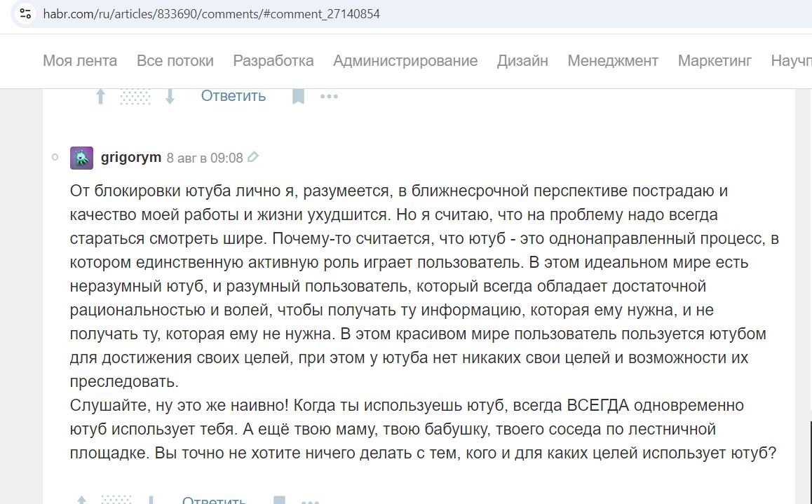Viewport: 812px width, 504px height.
Task: Click the text 'Слушайте, ну это же наивно!'
Action: [180, 405]
